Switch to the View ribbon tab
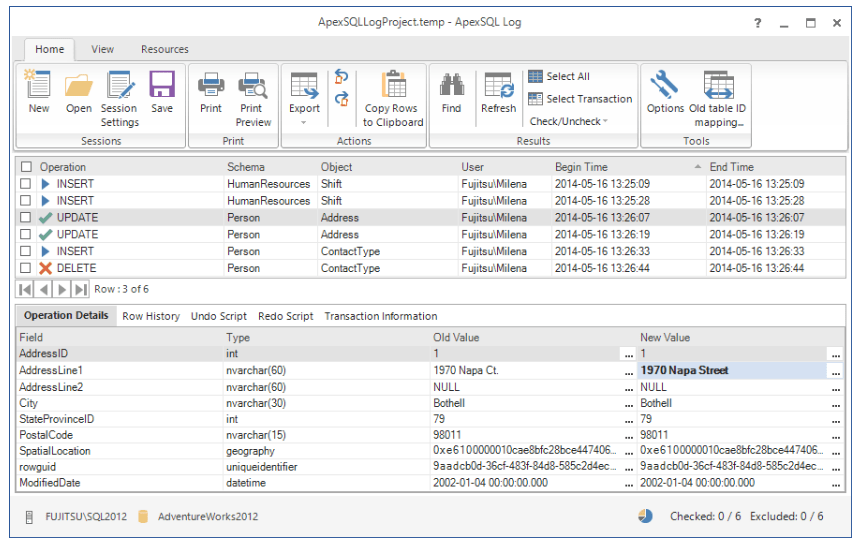 coord(102,49)
